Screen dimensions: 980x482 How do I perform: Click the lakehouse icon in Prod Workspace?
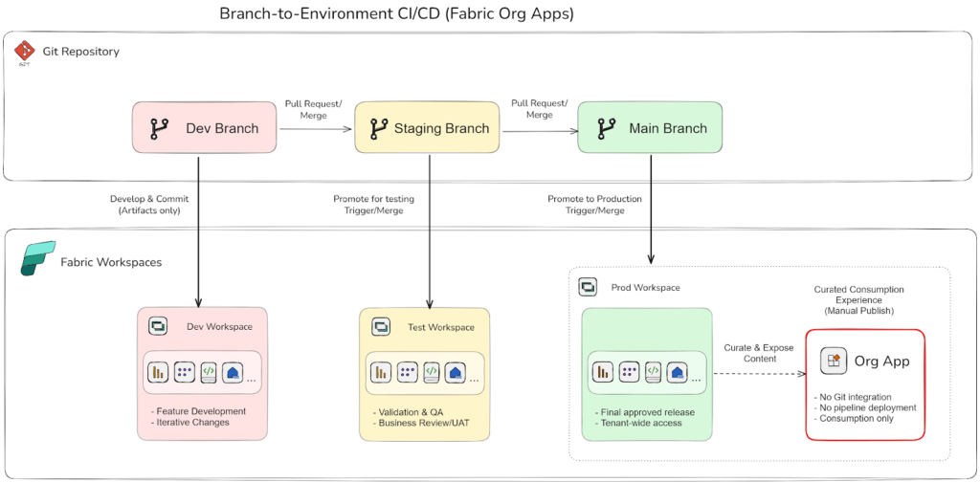(x=677, y=373)
